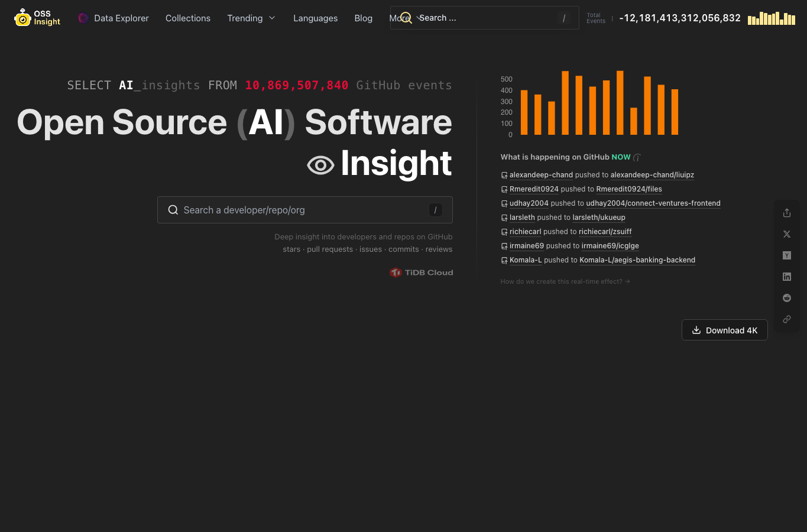
Task: Click push event icon for Komala-L row
Action: tap(504, 261)
